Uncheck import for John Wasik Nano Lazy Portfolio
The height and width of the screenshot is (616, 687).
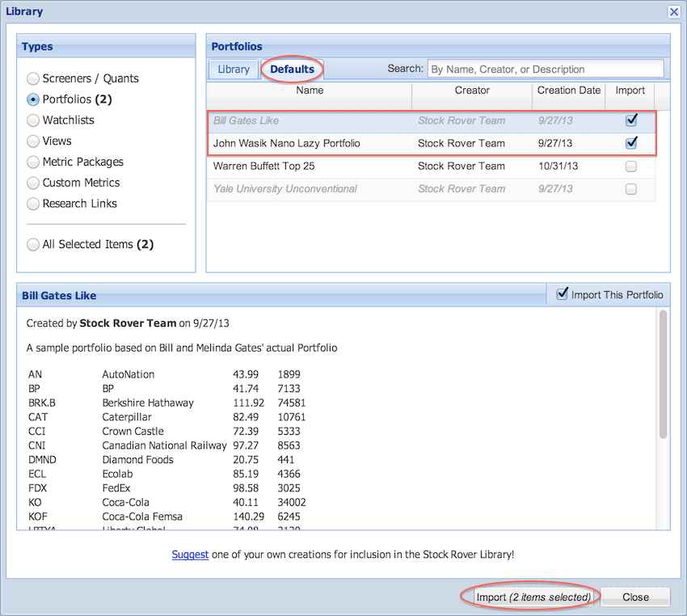tap(631, 143)
